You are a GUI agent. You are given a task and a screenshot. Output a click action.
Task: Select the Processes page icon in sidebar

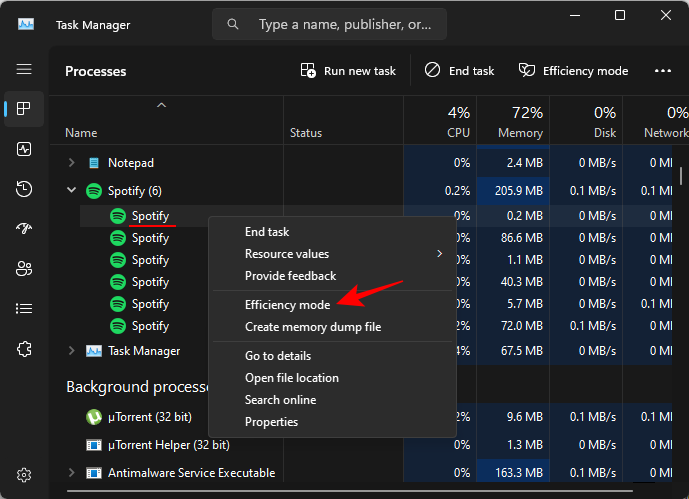[24, 108]
